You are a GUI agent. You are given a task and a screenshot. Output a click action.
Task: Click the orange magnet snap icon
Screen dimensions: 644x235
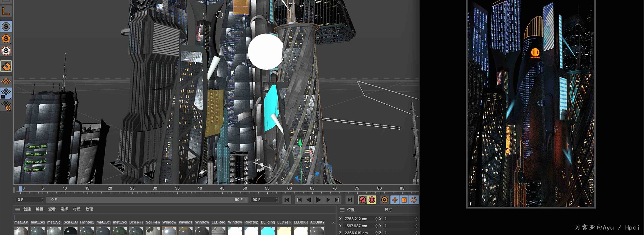(x=6, y=66)
